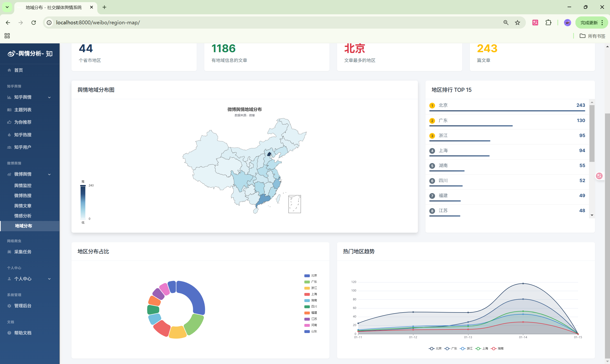
Task: Open 舆情监控 in the sidebar
Action: [x=23, y=186]
